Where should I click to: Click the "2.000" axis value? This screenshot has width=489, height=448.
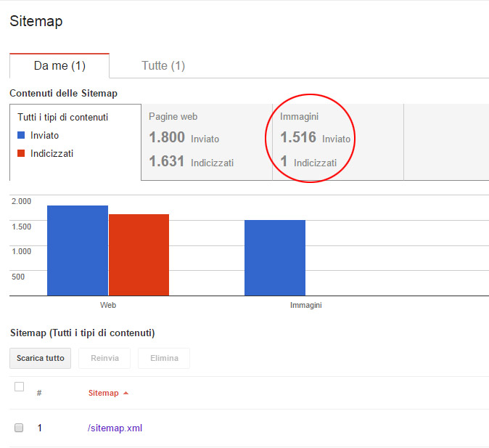pyautogui.click(x=21, y=201)
